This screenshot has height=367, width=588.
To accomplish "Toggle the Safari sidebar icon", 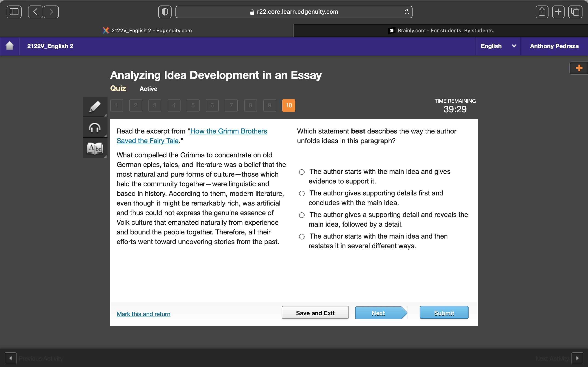I will coord(14,12).
